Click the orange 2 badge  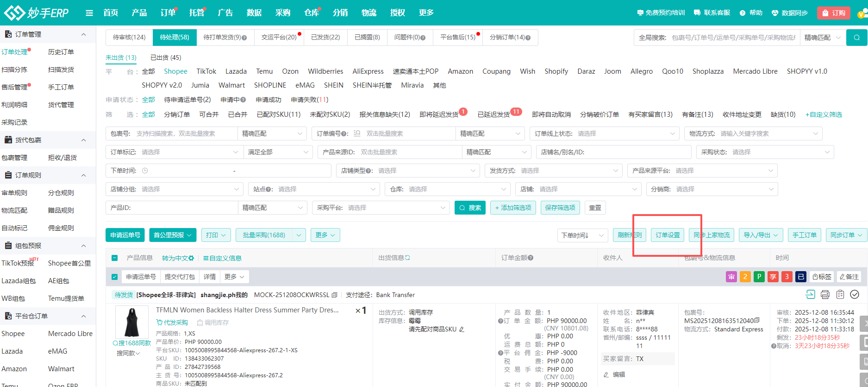745,277
